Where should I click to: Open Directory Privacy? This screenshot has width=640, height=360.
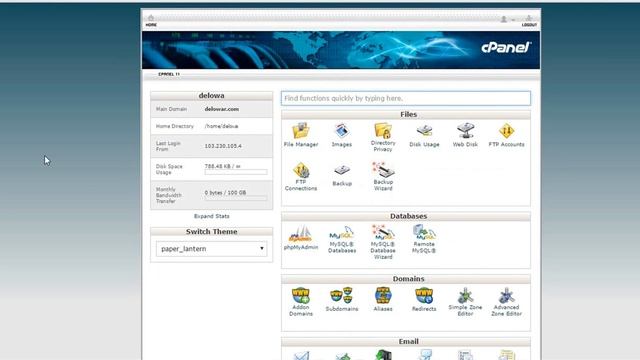383,137
